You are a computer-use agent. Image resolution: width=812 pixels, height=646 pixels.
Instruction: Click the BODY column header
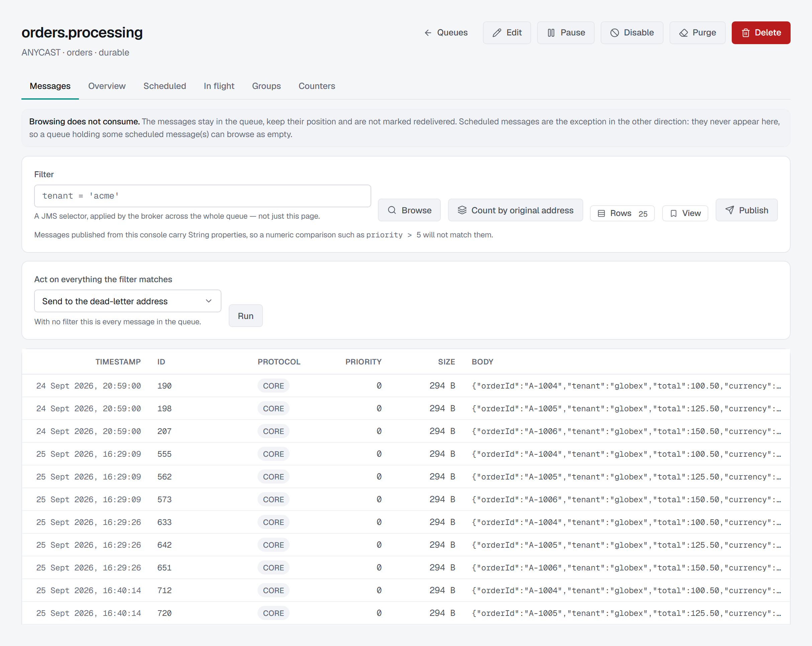point(483,362)
